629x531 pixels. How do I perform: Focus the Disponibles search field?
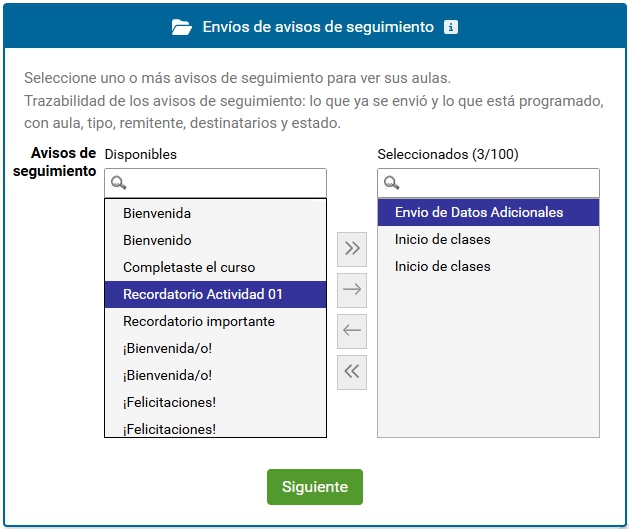215,183
